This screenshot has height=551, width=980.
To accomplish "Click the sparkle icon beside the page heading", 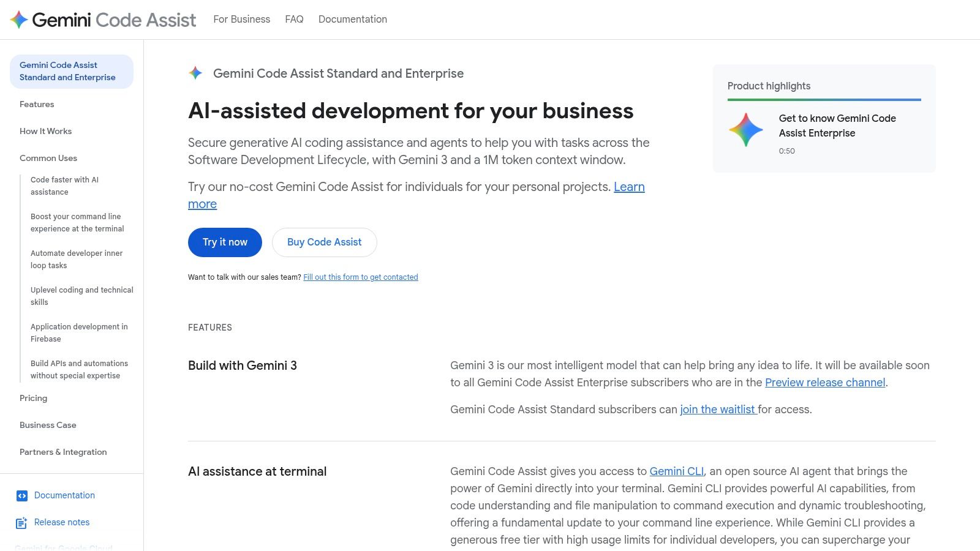I will [195, 73].
